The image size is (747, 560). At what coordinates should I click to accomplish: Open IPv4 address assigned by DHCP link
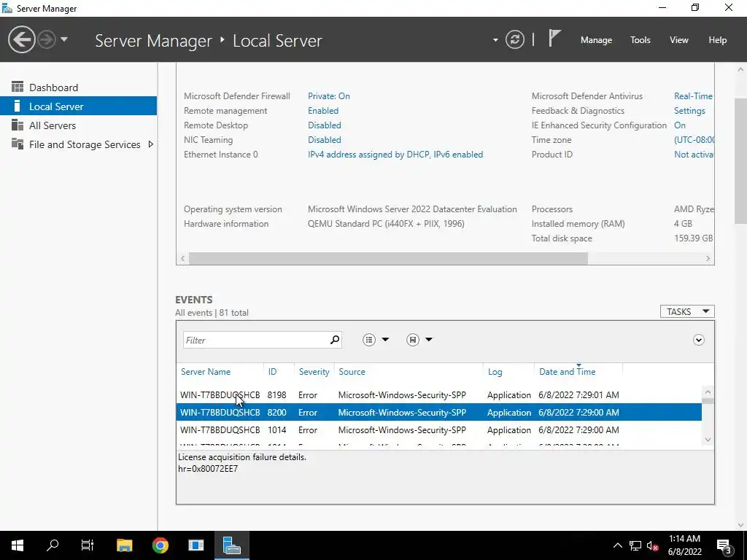click(x=395, y=155)
